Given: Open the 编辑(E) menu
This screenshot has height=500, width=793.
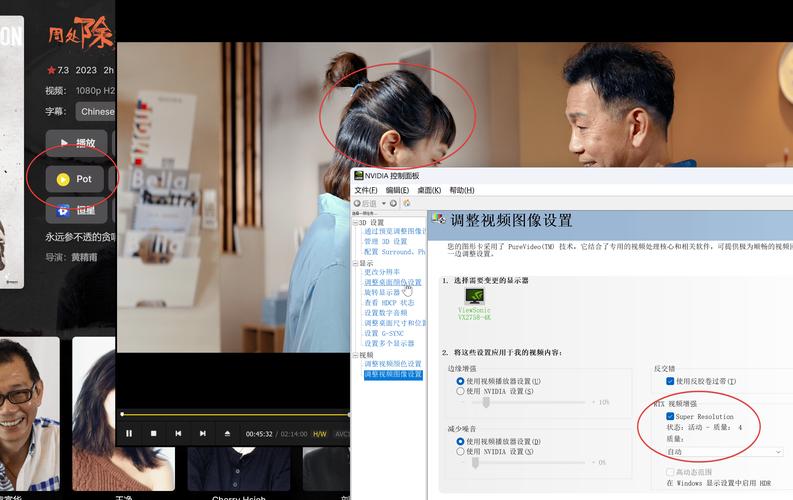Looking at the screenshot, I should (x=397, y=190).
